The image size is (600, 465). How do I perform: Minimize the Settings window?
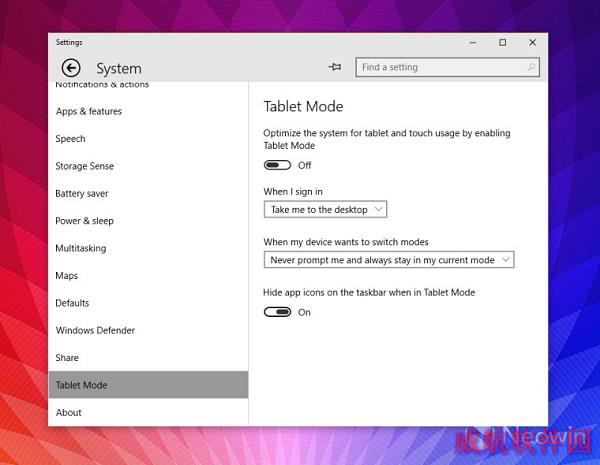pyautogui.click(x=473, y=42)
